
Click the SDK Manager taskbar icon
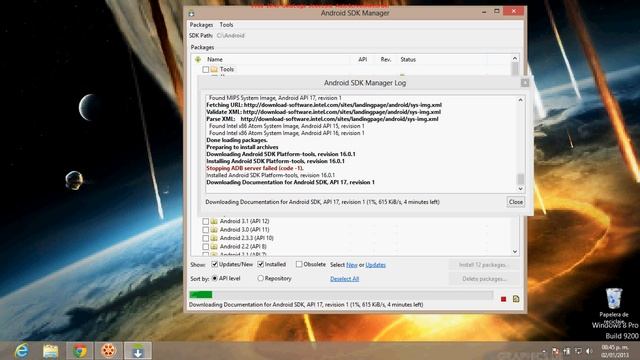138,351
